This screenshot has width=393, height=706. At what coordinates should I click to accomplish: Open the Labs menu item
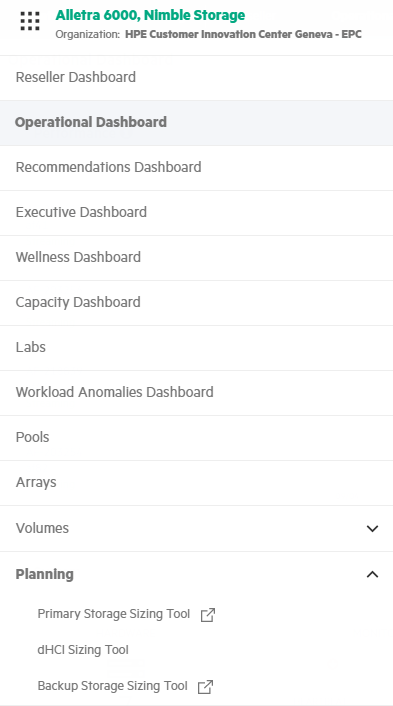click(x=31, y=347)
